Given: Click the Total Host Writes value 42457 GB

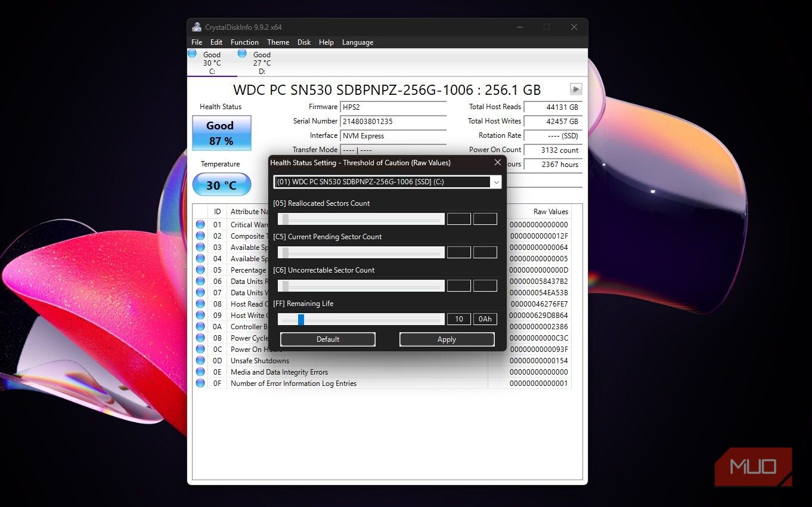Looking at the screenshot, I should click(553, 122).
